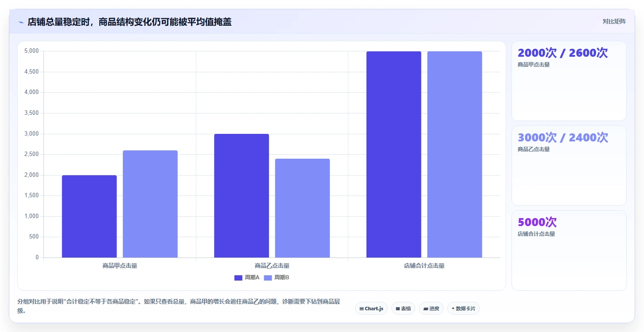Click the 5,000 y-axis tick label

point(31,51)
